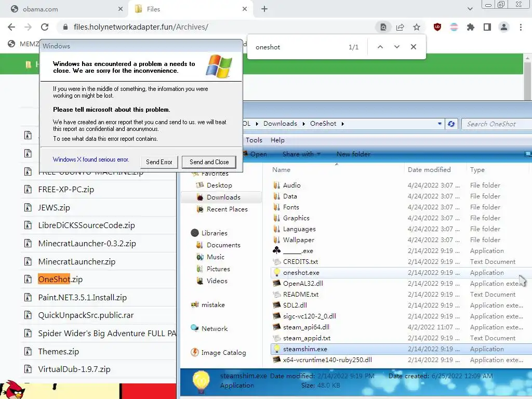Select Recent Places in Favorites
532x399 pixels.
(x=227, y=209)
